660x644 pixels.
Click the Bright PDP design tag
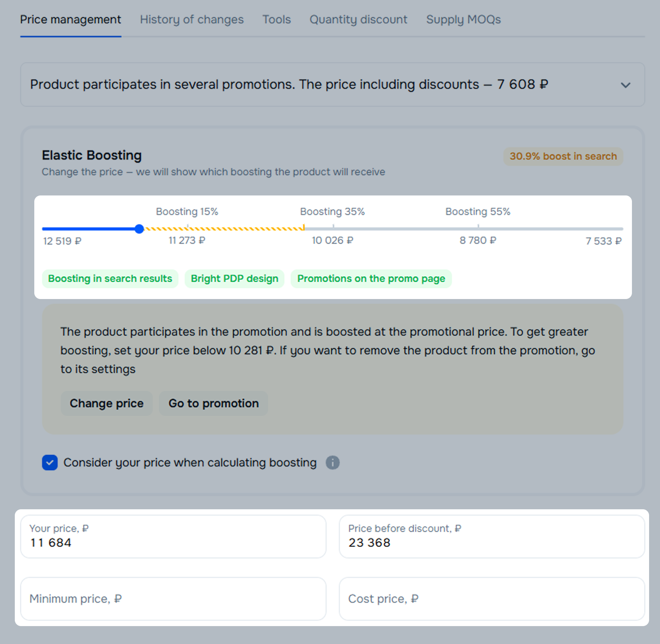[235, 279]
